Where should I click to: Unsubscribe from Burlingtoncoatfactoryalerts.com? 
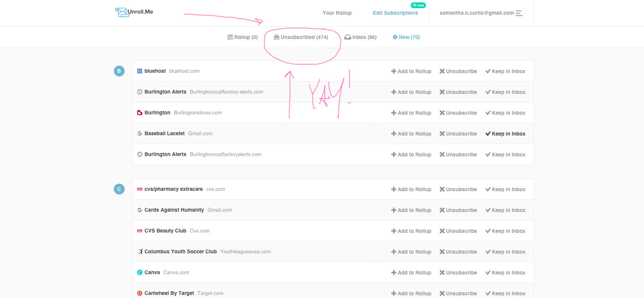pos(458,155)
